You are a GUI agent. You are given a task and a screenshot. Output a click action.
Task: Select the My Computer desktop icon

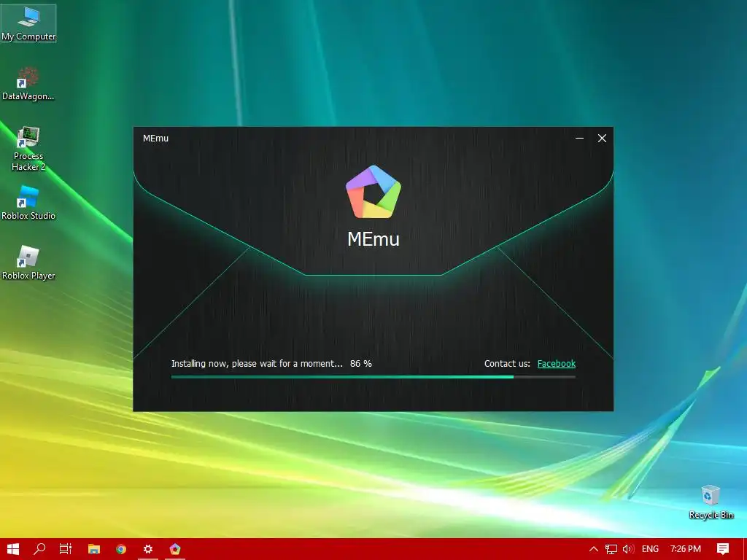click(28, 23)
